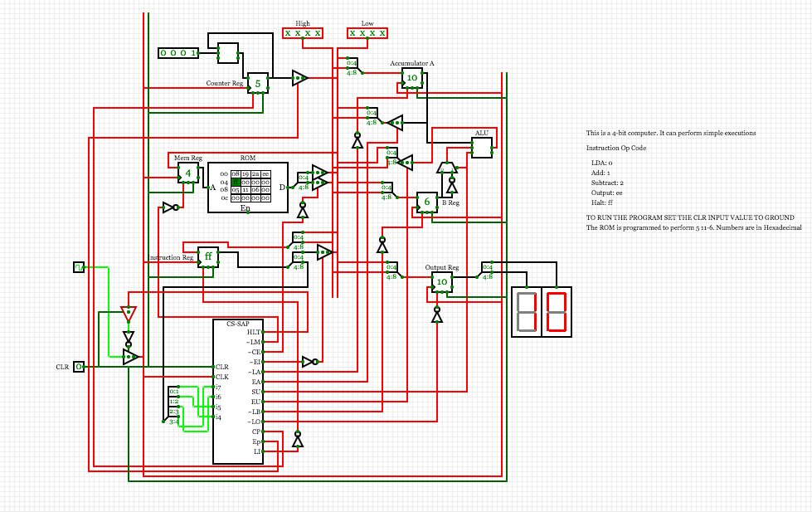Screen dimensions: 812x512
Task: Click the SU pin label on CS-SAP
Action: [x=256, y=392]
